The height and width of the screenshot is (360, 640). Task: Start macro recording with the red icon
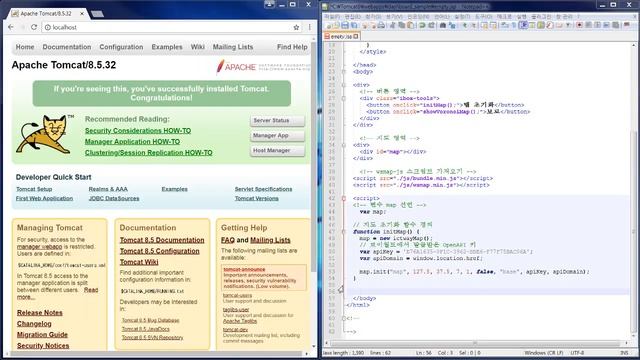[x=581, y=25]
